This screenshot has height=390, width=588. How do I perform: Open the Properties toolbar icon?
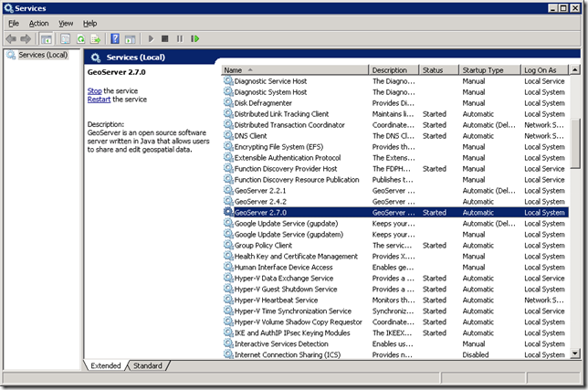pyautogui.click(x=65, y=38)
